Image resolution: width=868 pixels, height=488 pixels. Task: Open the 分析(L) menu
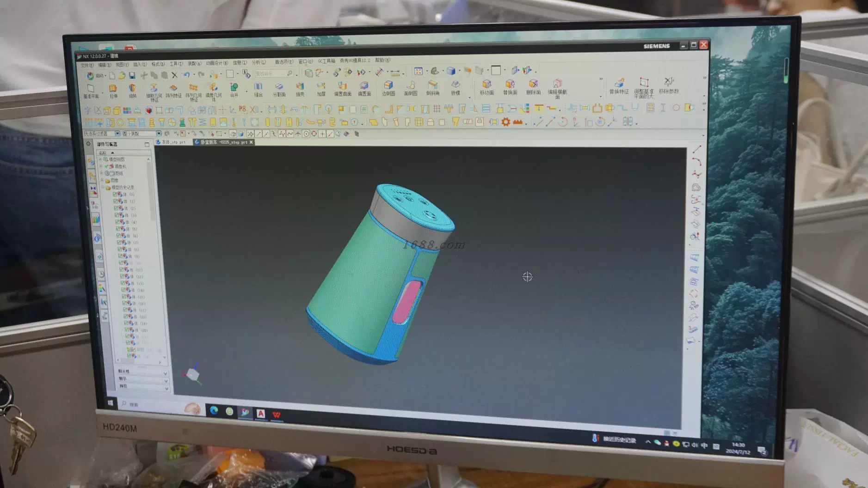[x=259, y=62]
